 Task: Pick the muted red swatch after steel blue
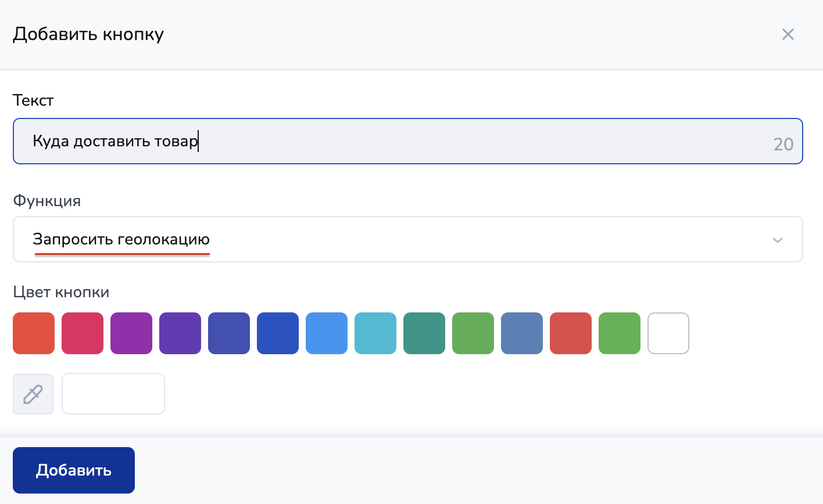point(571,333)
